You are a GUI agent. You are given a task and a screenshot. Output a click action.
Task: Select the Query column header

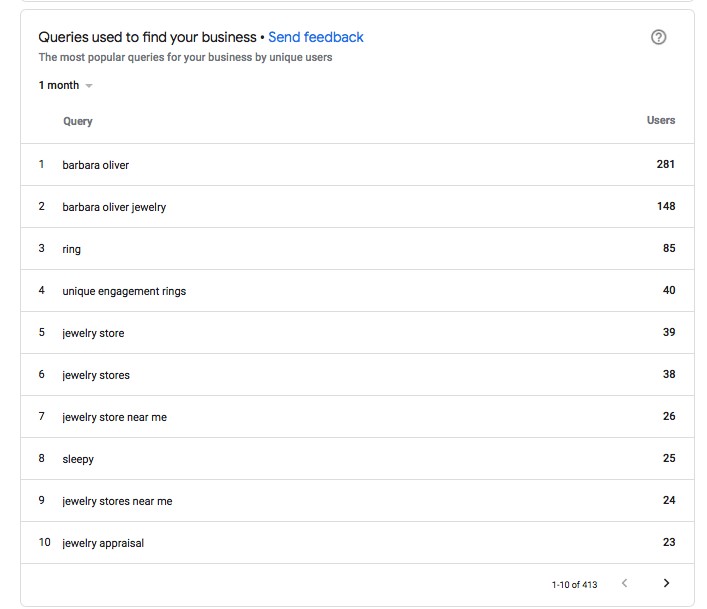coord(78,121)
